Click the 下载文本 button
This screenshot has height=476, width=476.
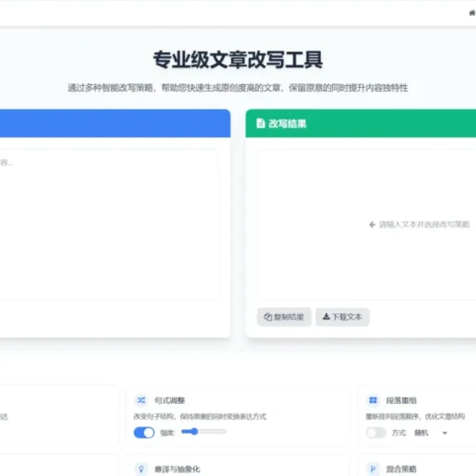tap(343, 317)
